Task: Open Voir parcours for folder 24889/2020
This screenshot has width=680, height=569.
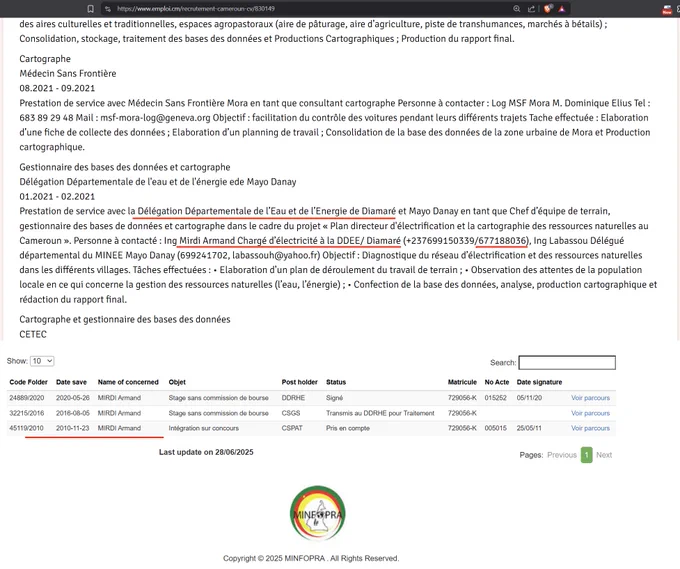Action: [590, 398]
